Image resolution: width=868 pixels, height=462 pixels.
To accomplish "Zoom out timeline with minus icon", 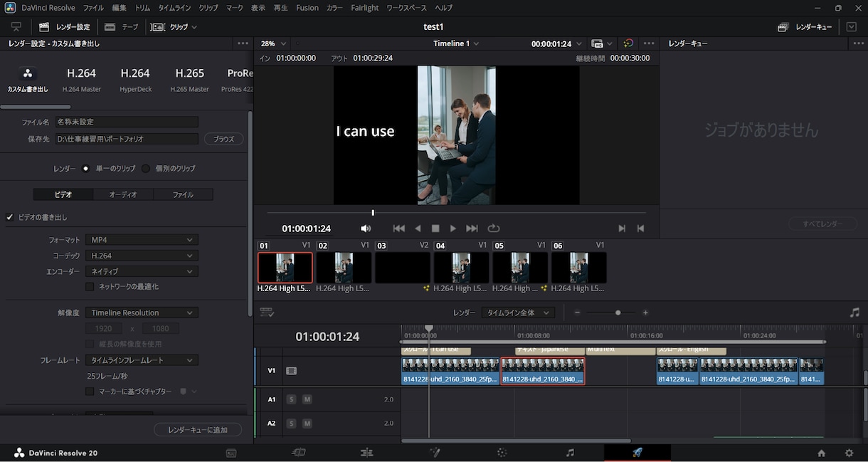I will click(578, 313).
